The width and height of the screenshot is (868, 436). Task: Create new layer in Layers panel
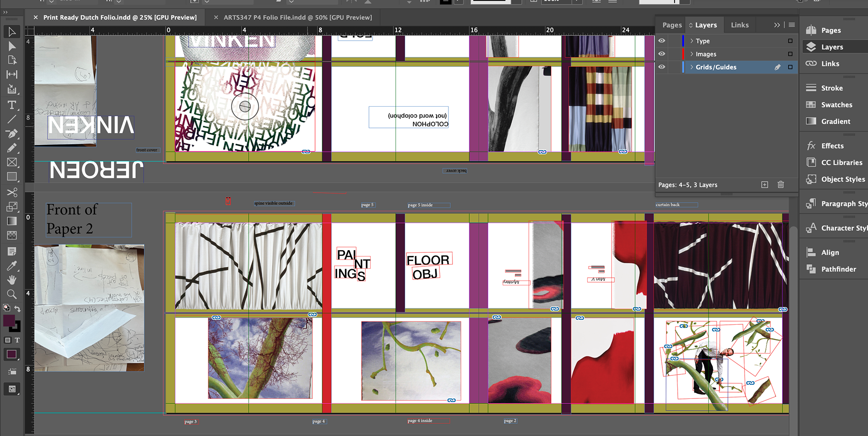tap(764, 185)
